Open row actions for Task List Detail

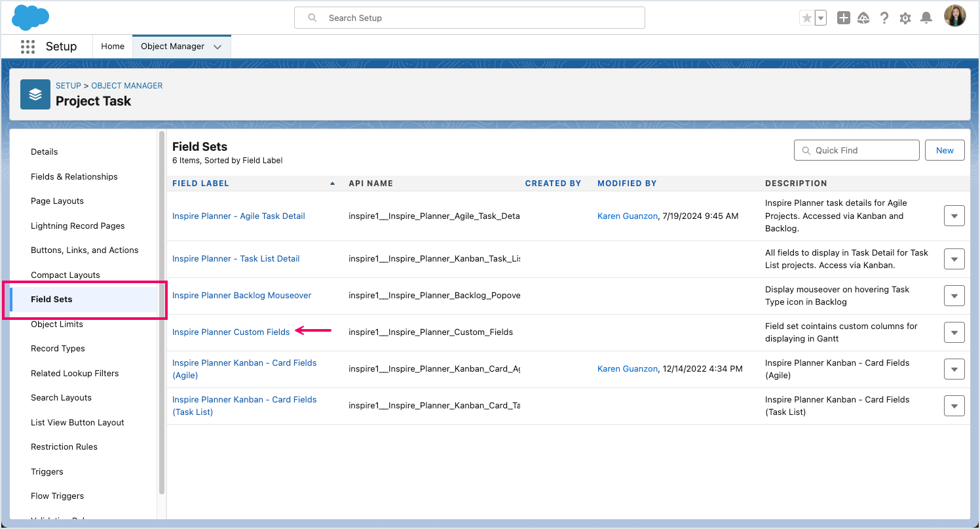[x=954, y=259]
